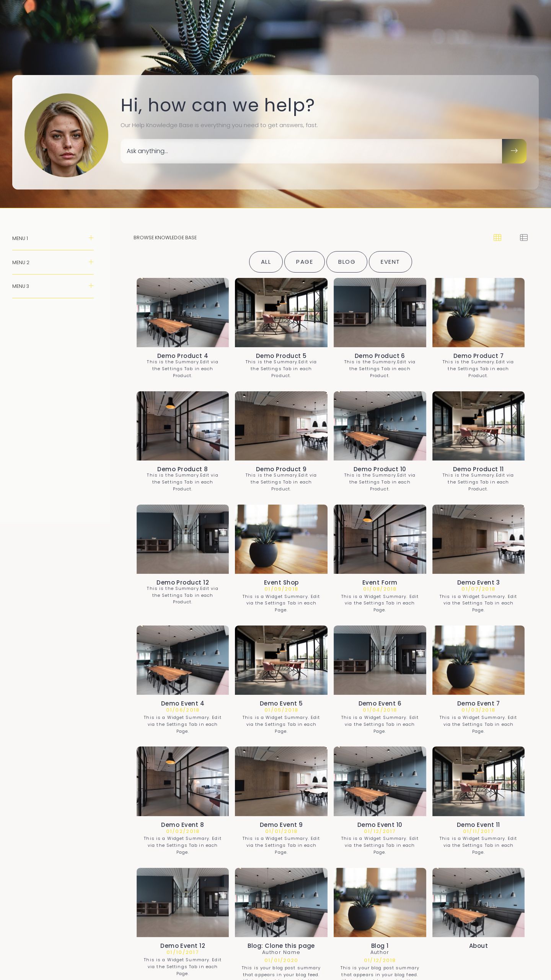Filter by PAGE category
Image resolution: width=551 pixels, height=980 pixels.
[x=304, y=262]
